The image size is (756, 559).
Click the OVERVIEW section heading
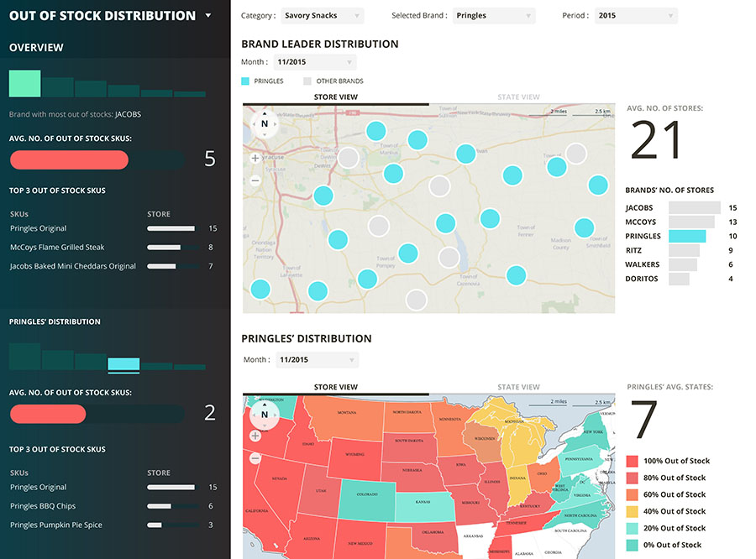point(36,47)
